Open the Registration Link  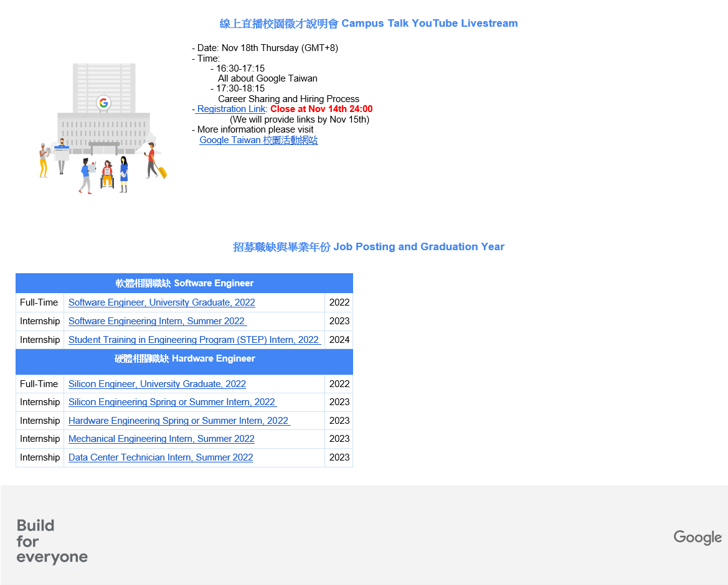[x=231, y=109]
